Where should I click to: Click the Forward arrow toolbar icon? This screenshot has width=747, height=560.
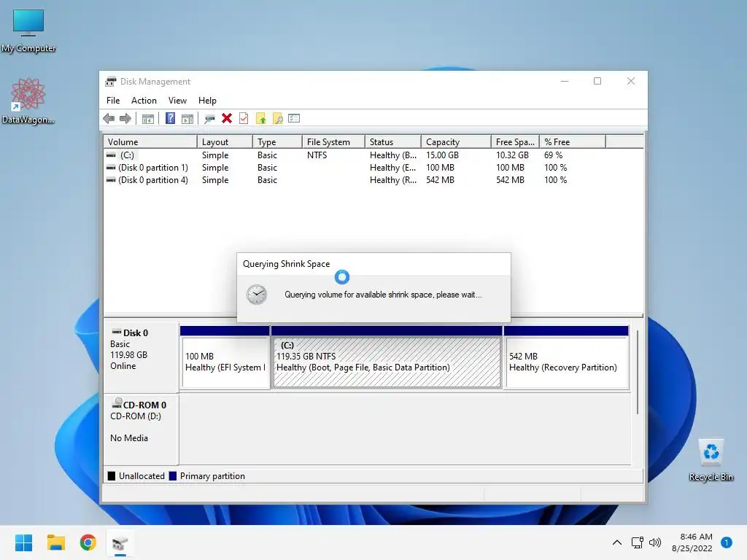(125, 119)
